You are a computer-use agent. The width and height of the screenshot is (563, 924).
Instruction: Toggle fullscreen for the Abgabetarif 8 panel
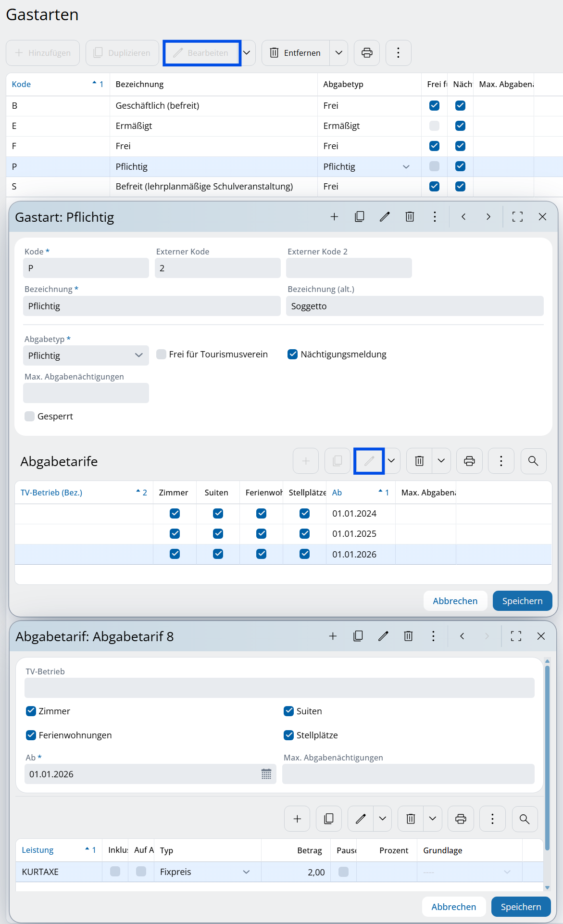516,636
